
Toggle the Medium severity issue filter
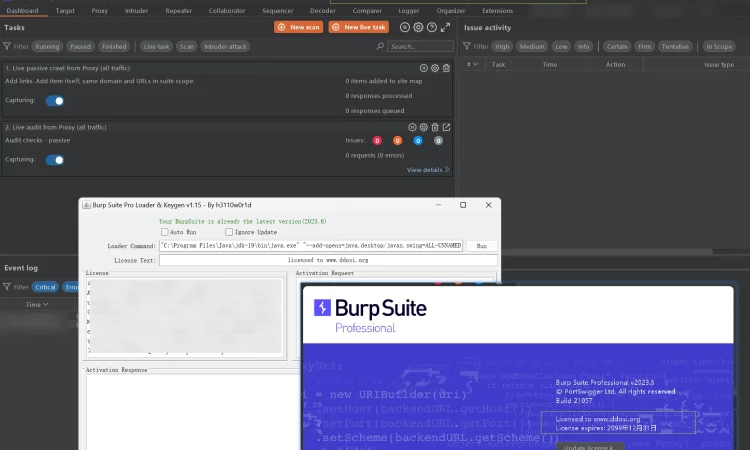532,46
